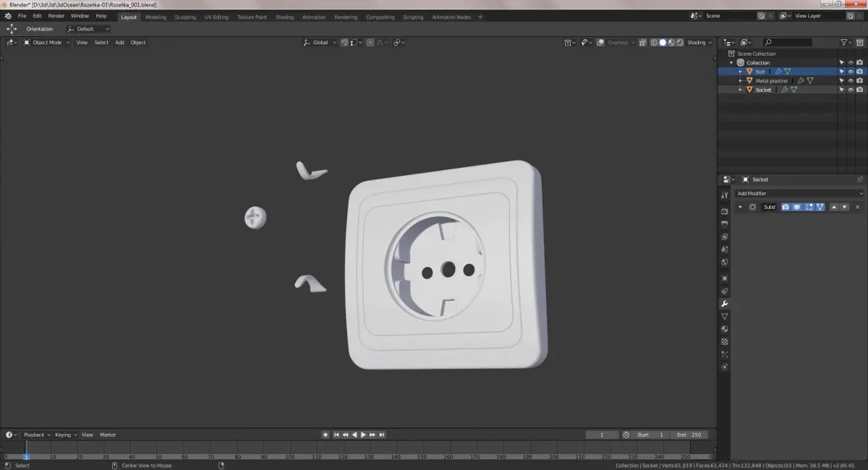Click the mesh data icon next to Socket
Image resolution: width=868 pixels, height=470 pixels.
(x=793, y=90)
